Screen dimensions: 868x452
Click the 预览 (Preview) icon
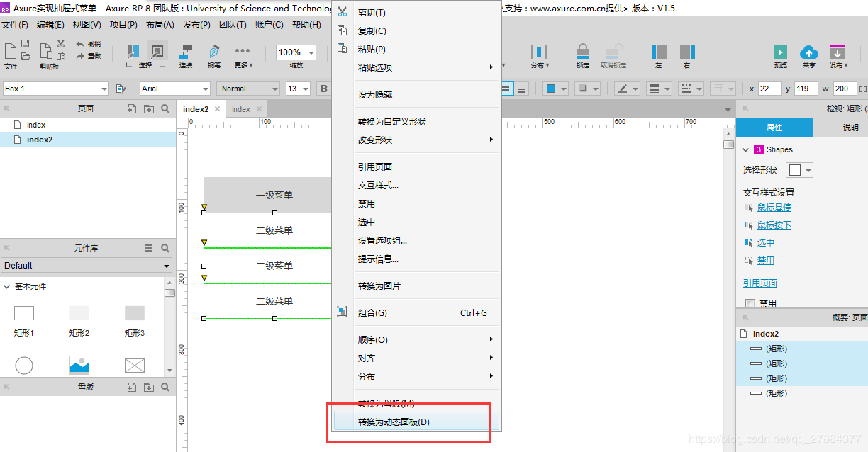[x=780, y=53]
